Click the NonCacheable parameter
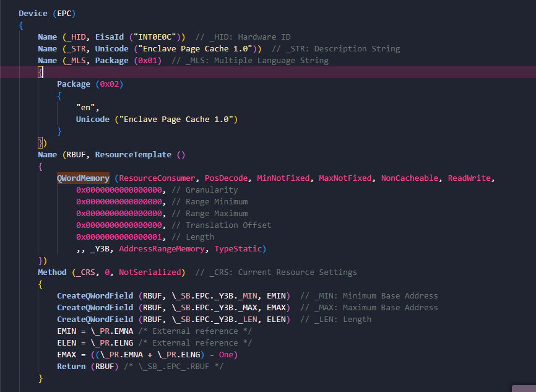536x392 pixels. click(410, 178)
